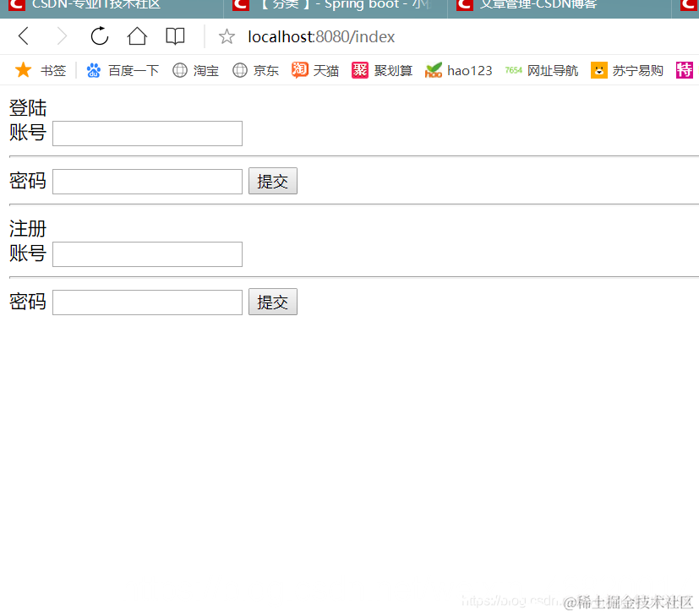699x616 pixels.
Task: Go back with the browser back arrow
Action: pos(24,36)
